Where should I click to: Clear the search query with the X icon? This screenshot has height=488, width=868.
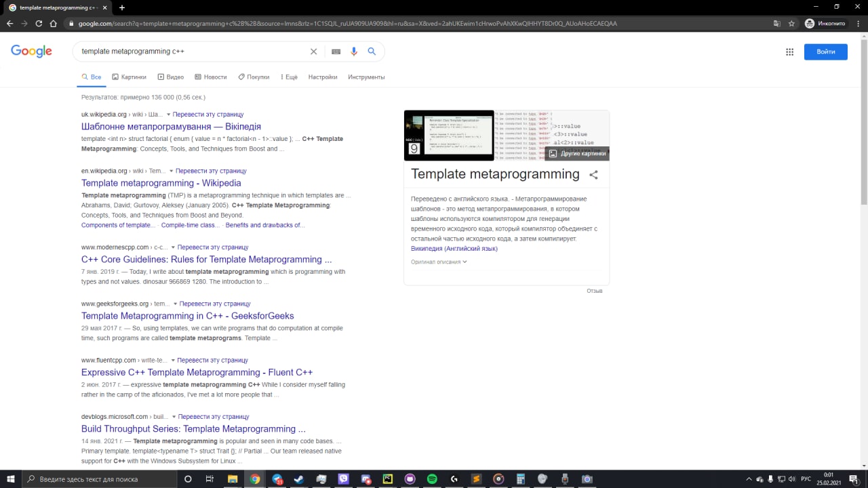tap(313, 52)
